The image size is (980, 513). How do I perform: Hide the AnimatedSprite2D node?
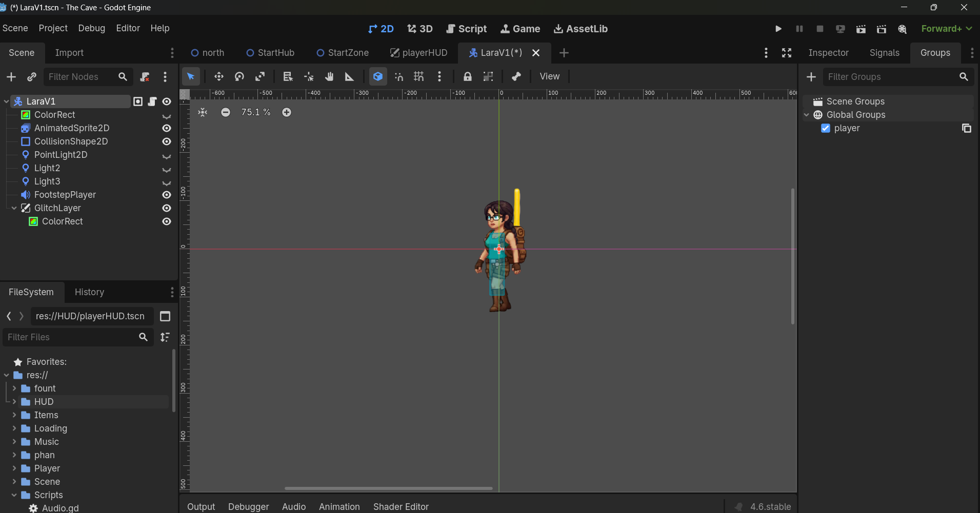coord(167,128)
